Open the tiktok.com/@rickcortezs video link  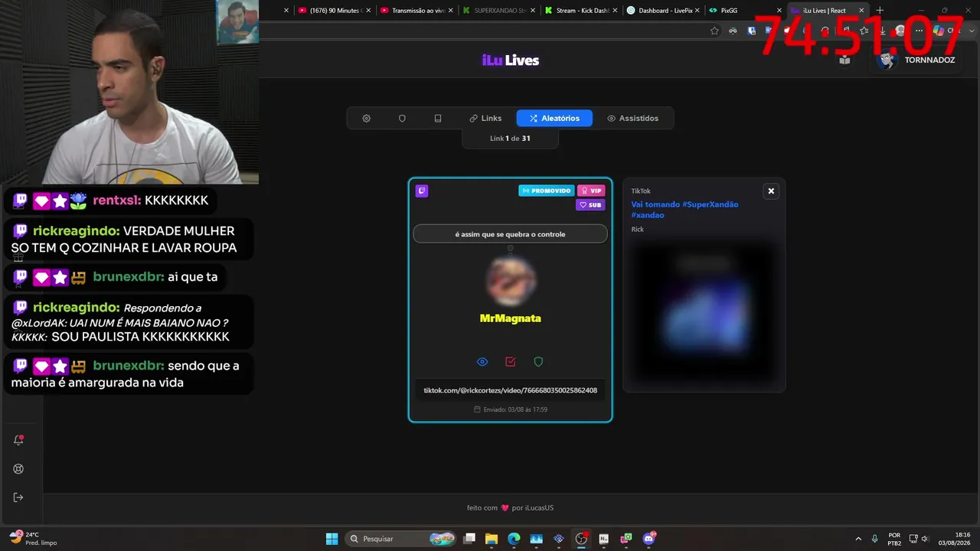(x=510, y=390)
